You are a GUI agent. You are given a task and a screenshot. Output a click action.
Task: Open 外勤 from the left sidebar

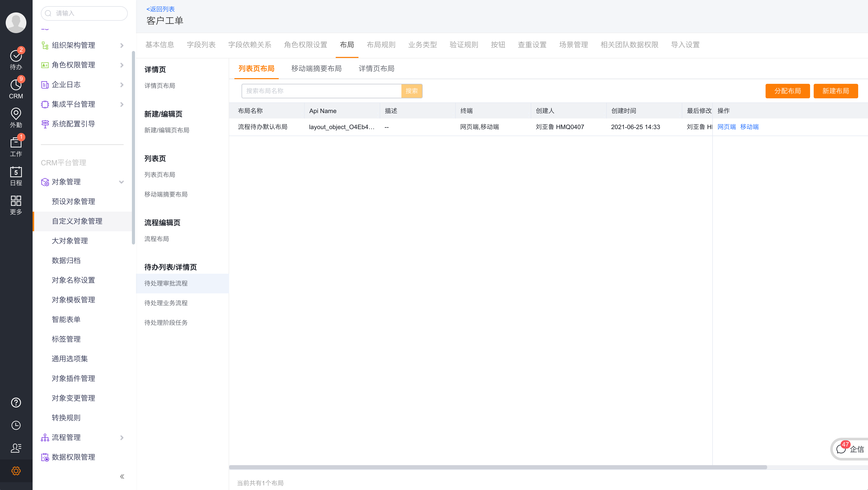[x=16, y=116]
